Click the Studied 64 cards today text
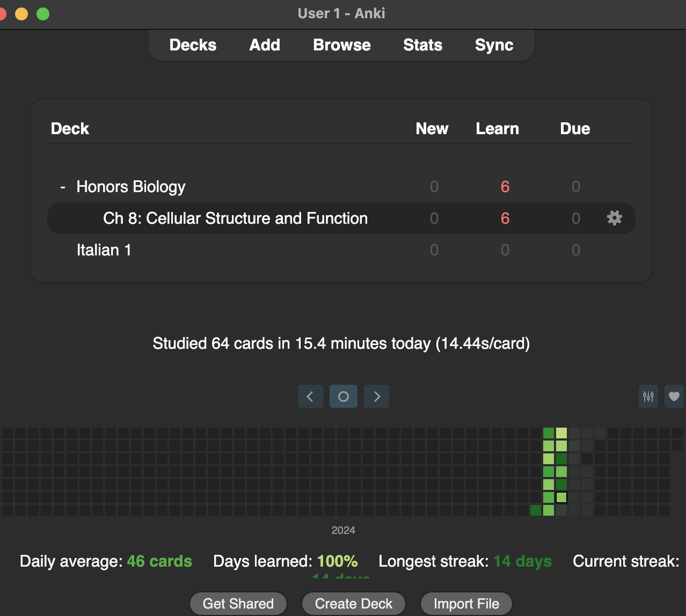 341,343
